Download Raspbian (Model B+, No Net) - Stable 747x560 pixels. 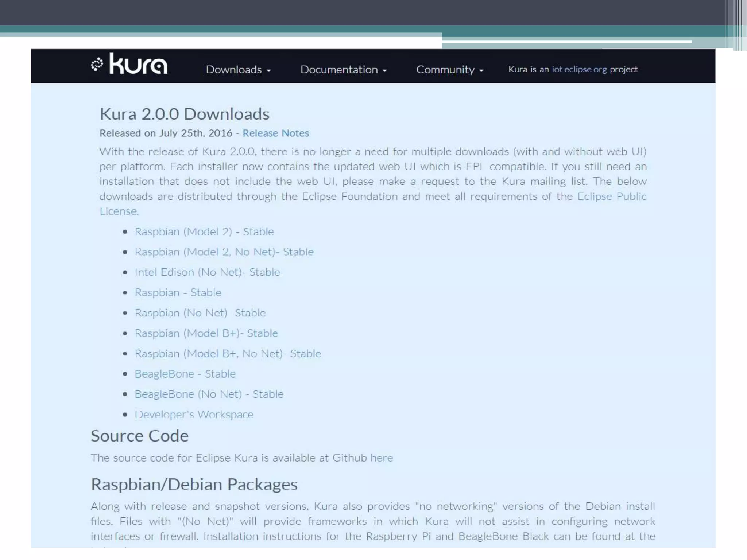[228, 354]
